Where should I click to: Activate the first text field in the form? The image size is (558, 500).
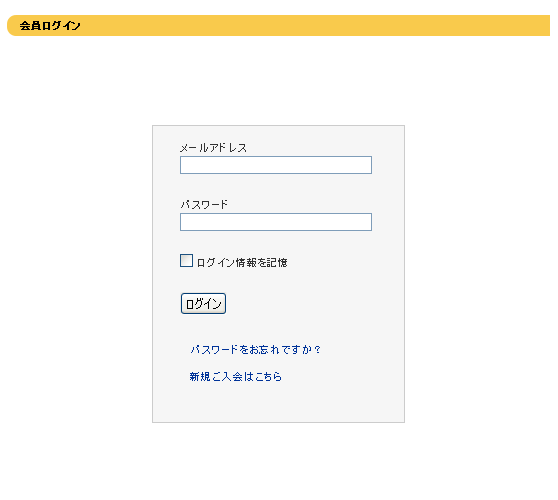276,165
